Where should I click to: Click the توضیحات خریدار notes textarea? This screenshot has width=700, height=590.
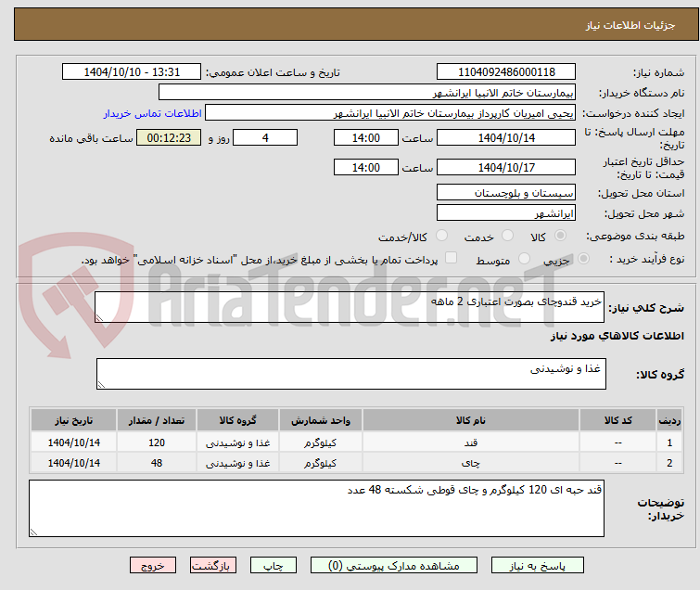point(316,508)
